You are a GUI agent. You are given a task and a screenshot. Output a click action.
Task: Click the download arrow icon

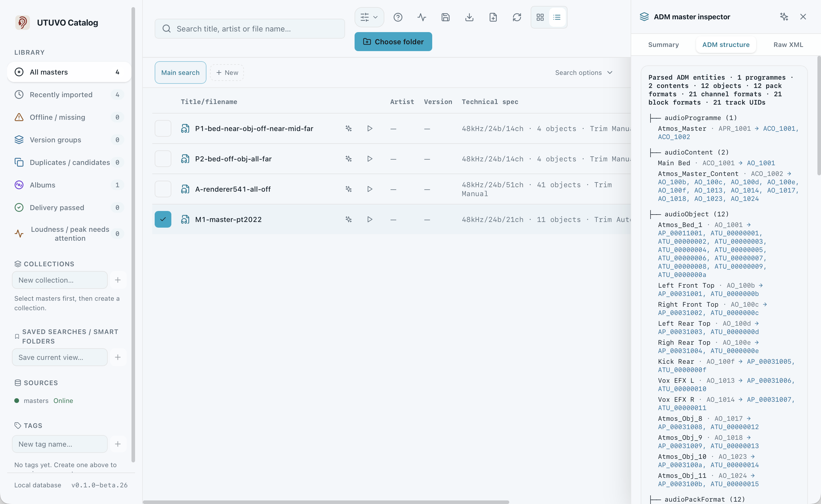[x=469, y=17]
